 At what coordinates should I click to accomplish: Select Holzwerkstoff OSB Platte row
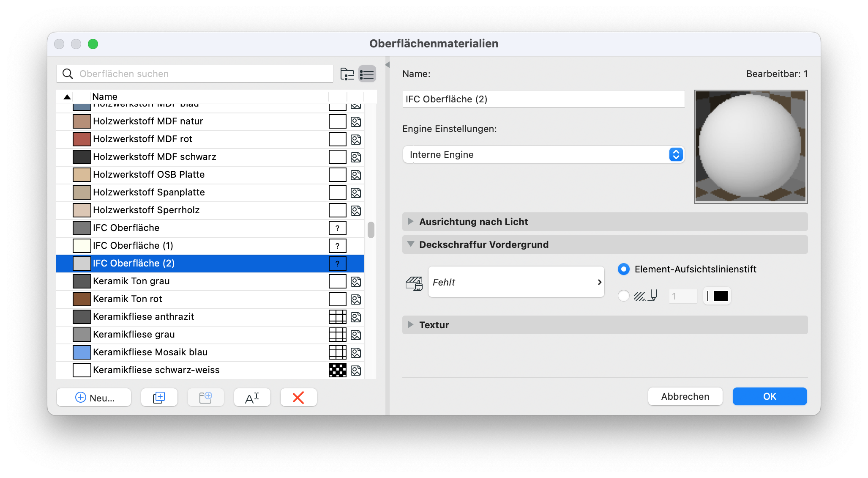210,175
